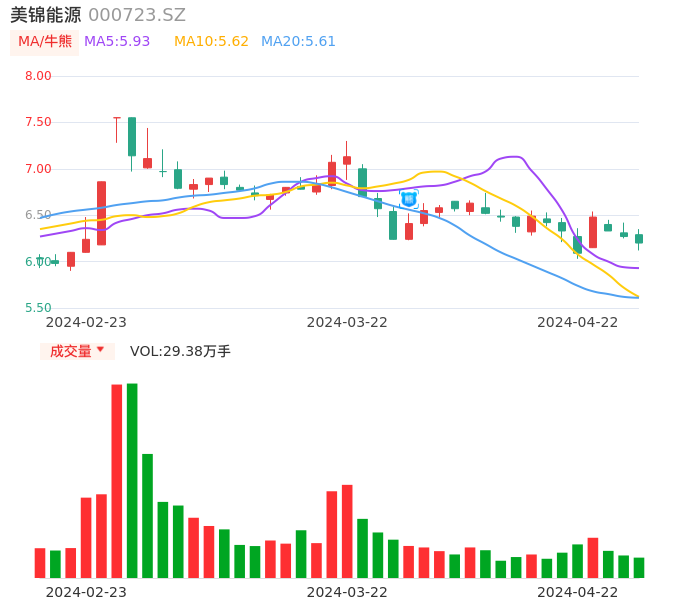Select the tallest red volume bar
The height and width of the screenshot is (606, 686).
tap(117, 480)
